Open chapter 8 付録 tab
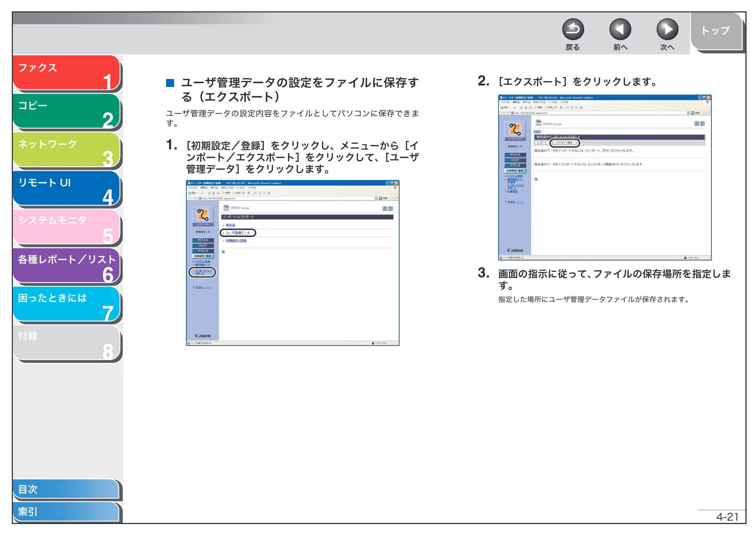 point(67,343)
